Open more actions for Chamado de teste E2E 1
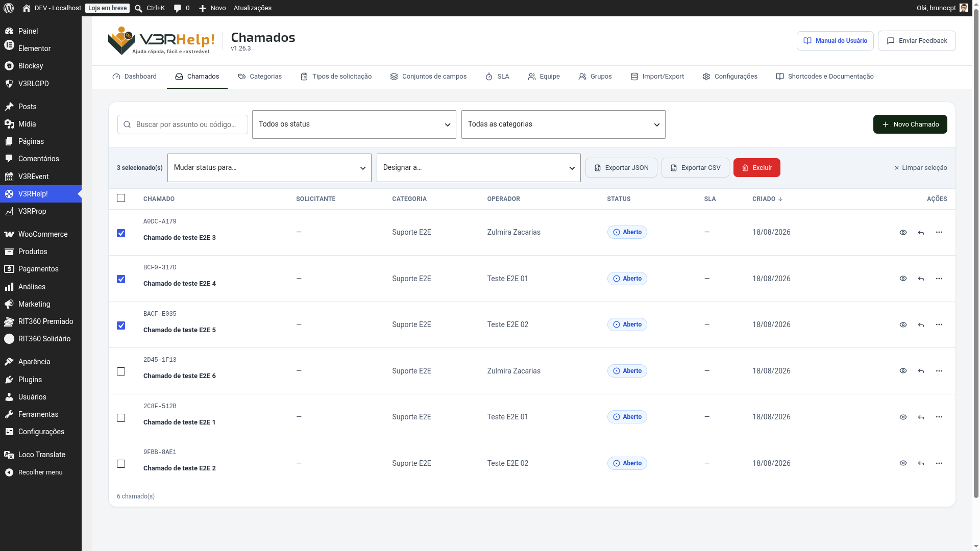980x551 pixels. tap(939, 417)
